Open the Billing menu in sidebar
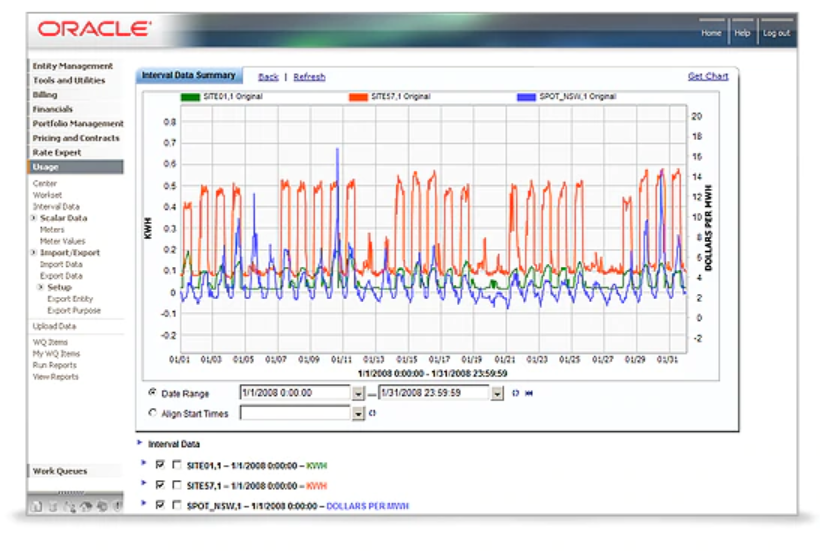Screen dimensions: 820x551 coord(45,95)
